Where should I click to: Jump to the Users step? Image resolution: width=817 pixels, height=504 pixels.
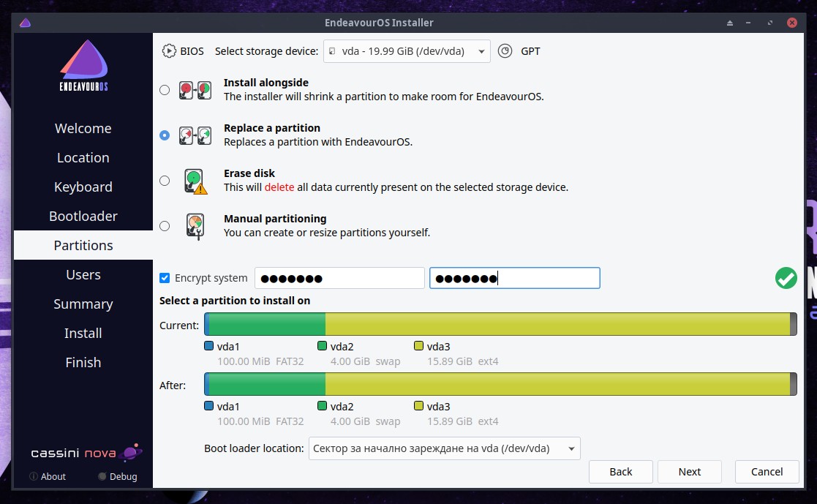pyautogui.click(x=83, y=274)
